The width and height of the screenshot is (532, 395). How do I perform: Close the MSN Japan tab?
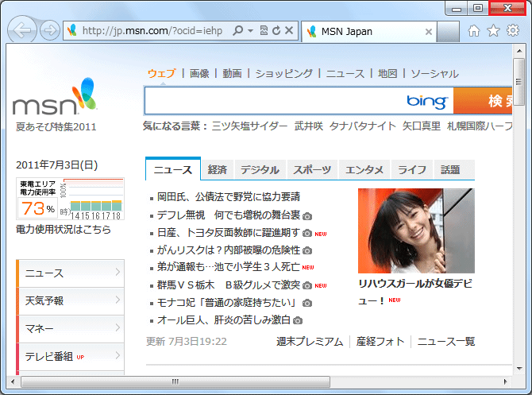(429, 32)
